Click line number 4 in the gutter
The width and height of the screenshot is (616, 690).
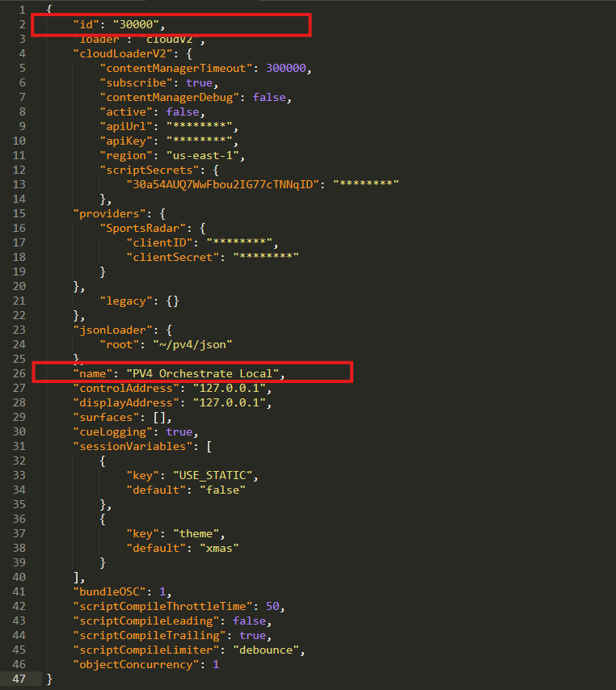point(22,53)
